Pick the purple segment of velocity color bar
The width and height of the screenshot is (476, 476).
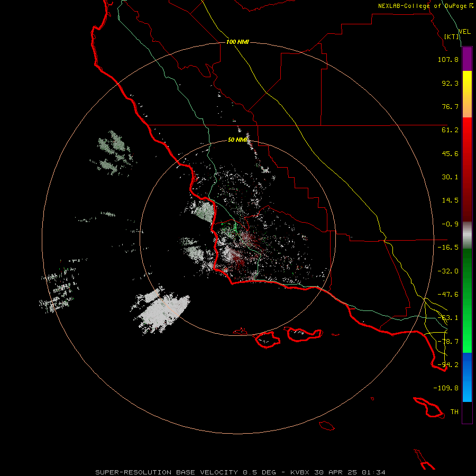point(467,59)
